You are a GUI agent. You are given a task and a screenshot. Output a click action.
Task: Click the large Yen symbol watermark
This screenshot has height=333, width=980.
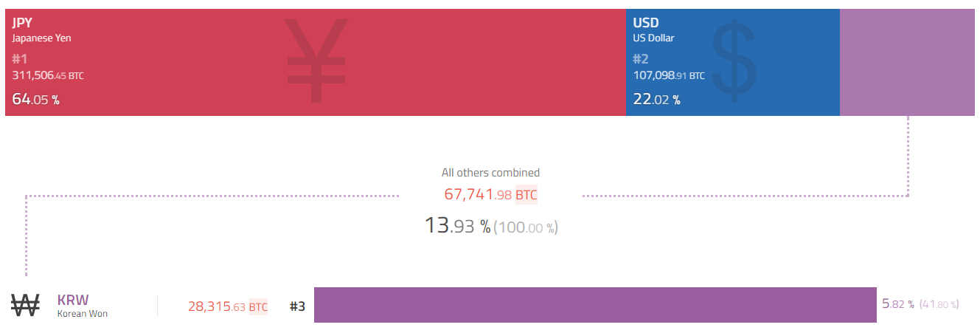pos(316,61)
